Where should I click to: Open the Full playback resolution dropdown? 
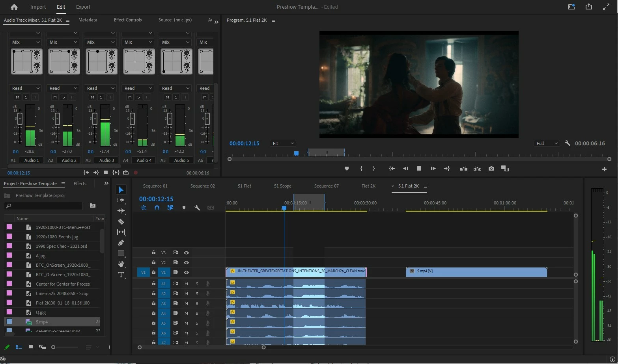click(546, 143)
